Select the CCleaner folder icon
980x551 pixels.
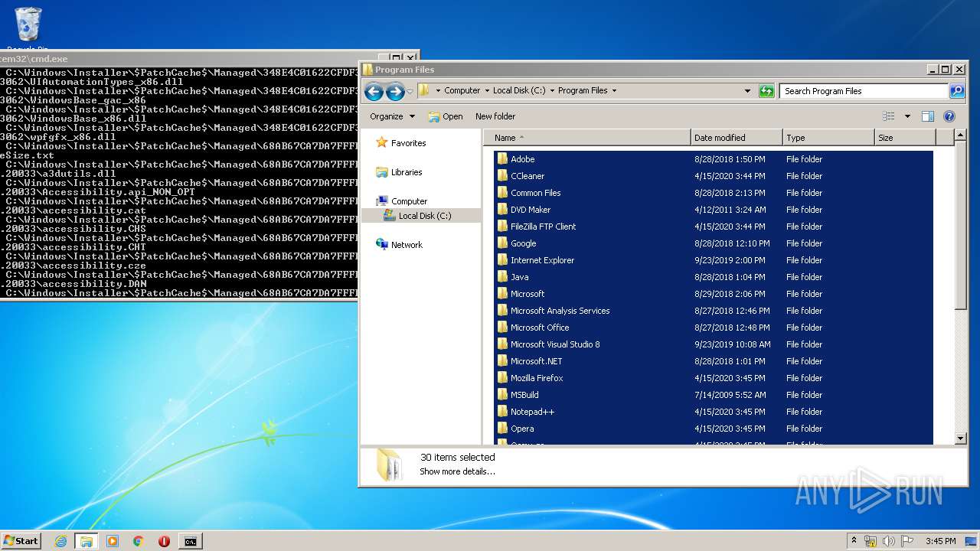tap(502, 176)
